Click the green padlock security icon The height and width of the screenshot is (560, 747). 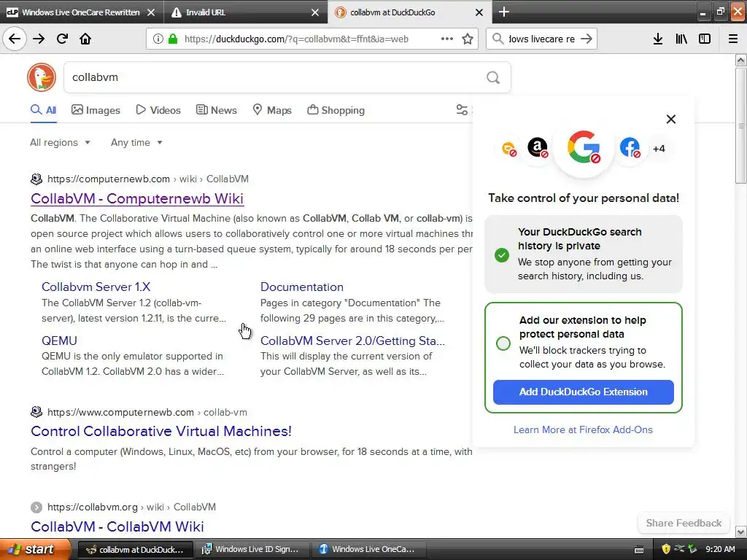(173, 39)
